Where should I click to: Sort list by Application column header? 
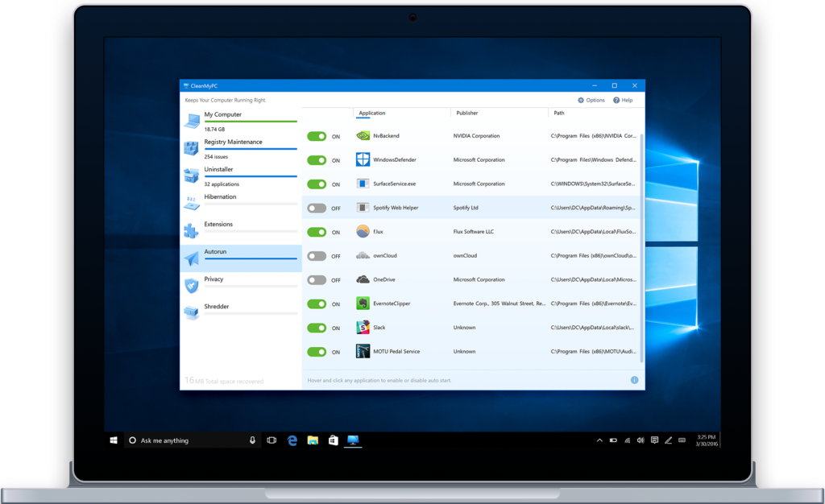[372, 113]
